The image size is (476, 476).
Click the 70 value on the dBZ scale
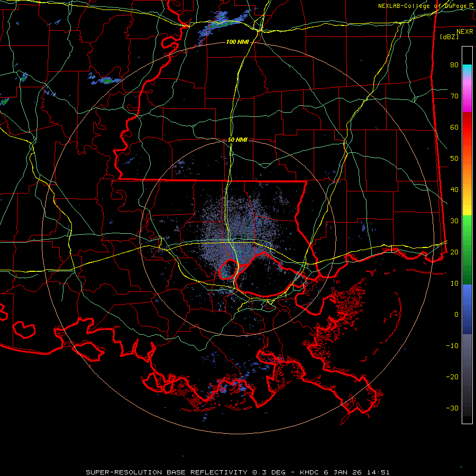click(x=454, y=96)
